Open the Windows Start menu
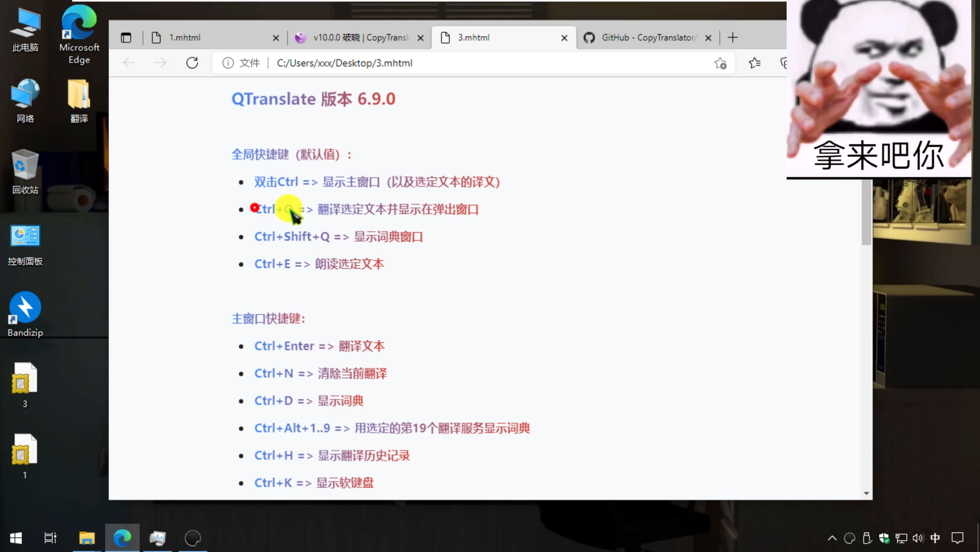Viewport: 980px width, 552px height. (x=16, y=538)
